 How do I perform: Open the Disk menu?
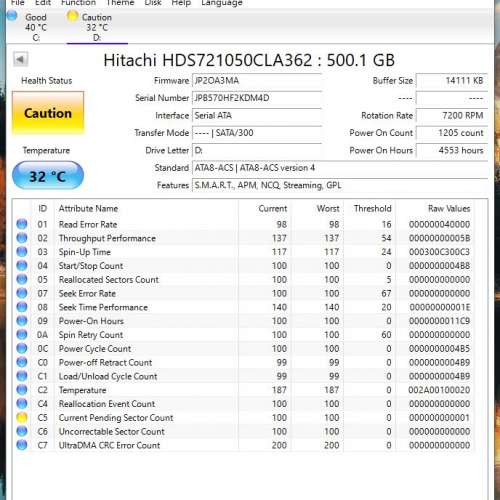point(153,3)
